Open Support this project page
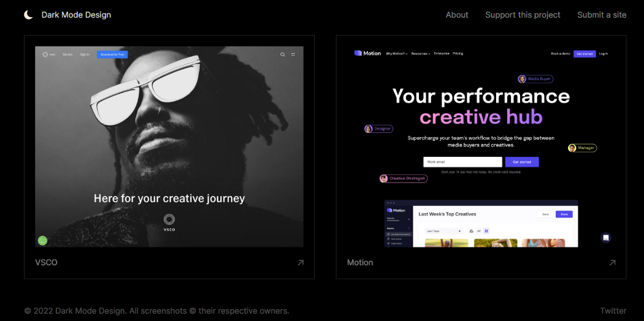The height and width of the screenshot is (321, 644). 523,15
